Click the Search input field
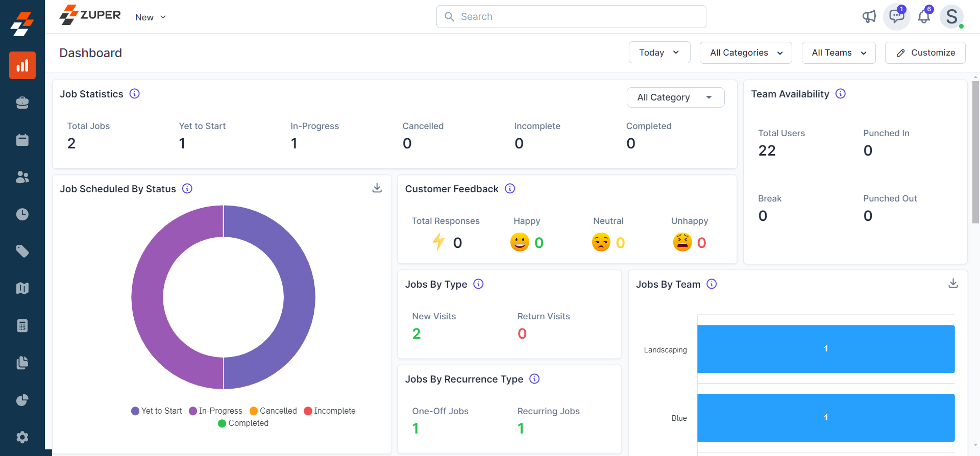This screenshot has width=980, height=456. coord(571,17)
